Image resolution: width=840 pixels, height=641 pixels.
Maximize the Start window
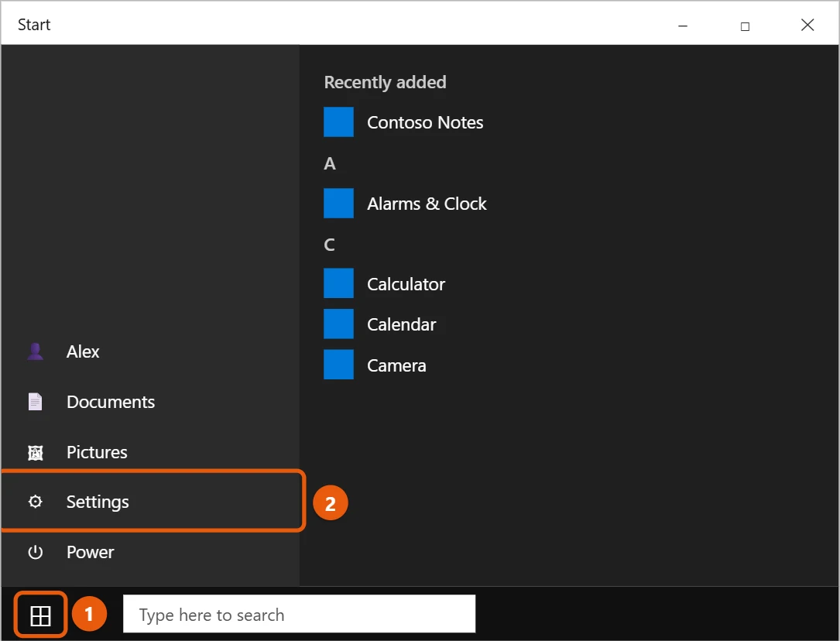tap(745, 26)
